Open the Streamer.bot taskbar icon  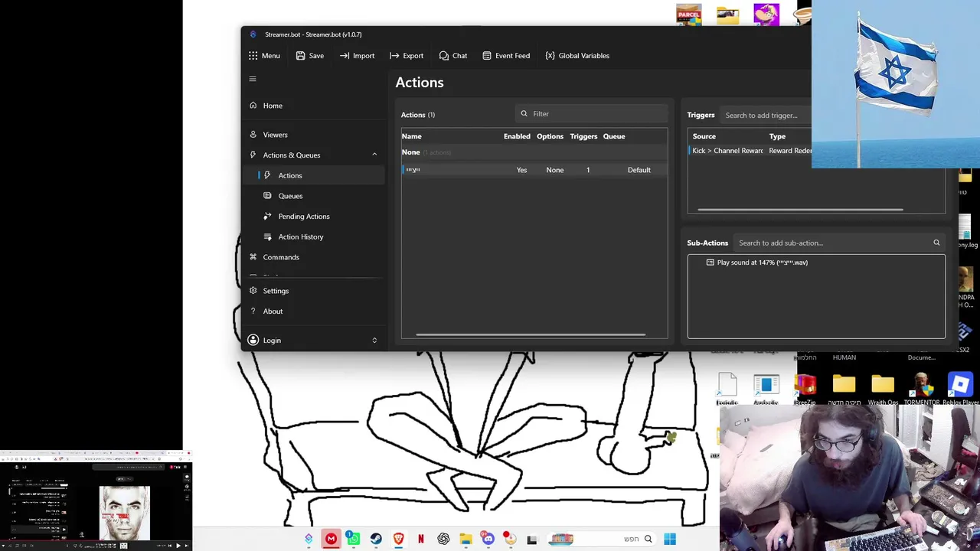pos(309,539)
